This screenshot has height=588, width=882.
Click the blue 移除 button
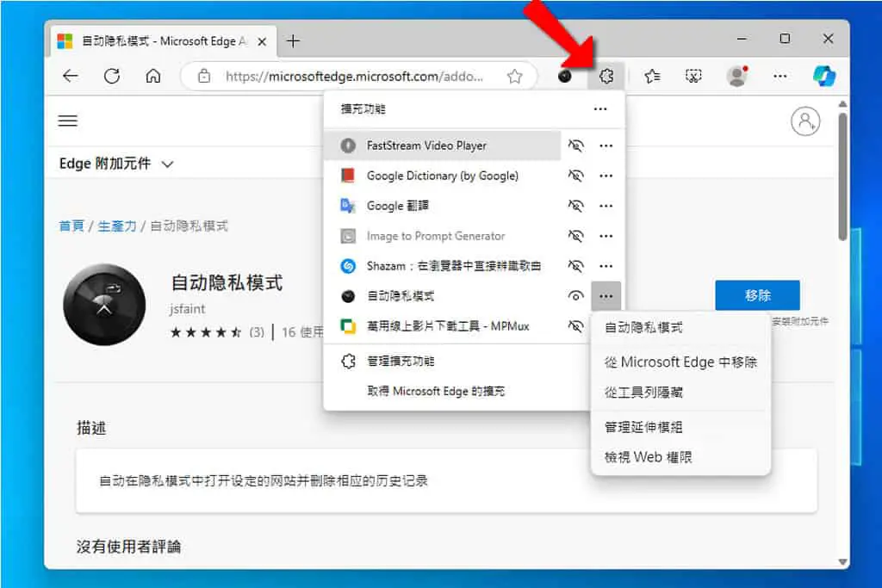[x=757, y=295]
